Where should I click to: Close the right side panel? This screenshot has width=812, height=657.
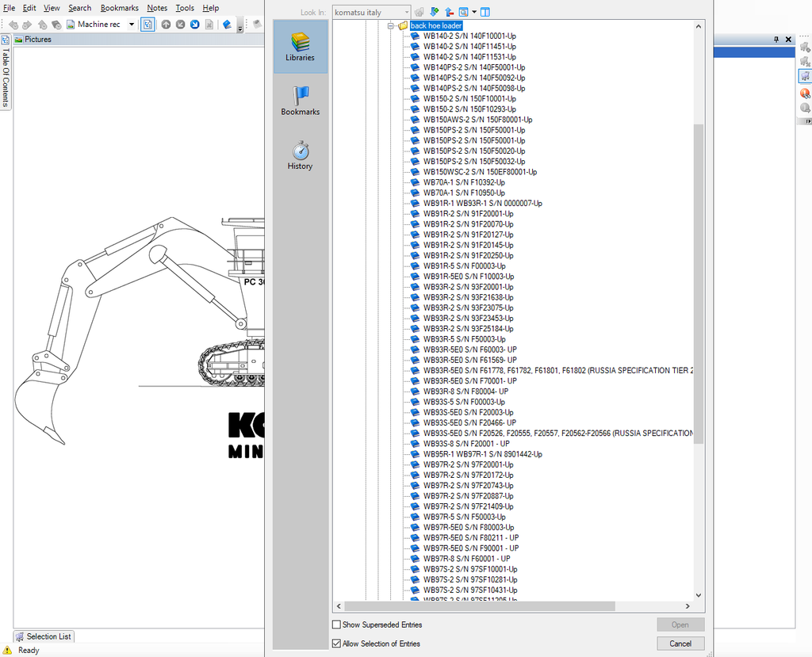point(789,40)
